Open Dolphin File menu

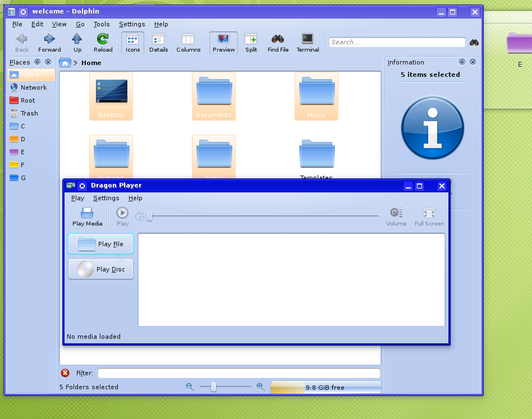pyautogui.click(x=17, y=24)
